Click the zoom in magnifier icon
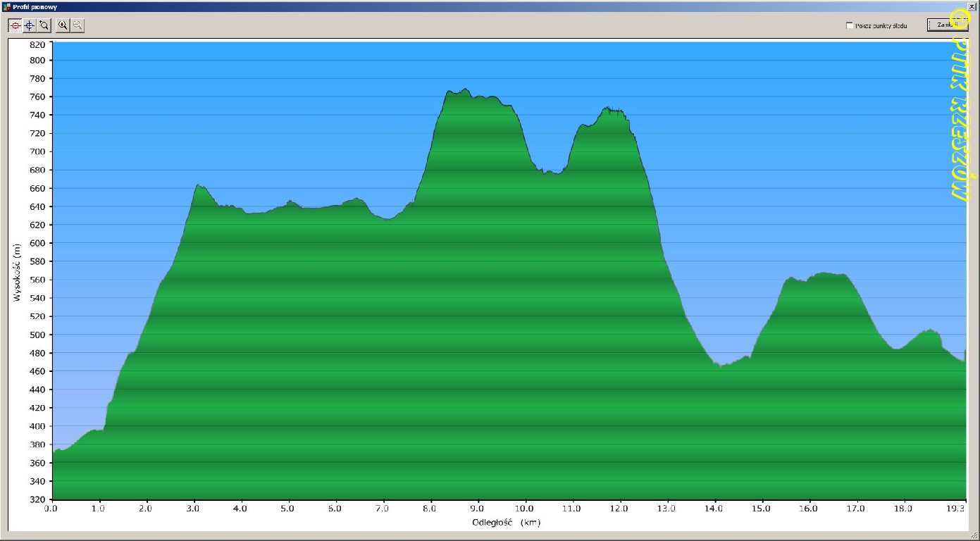Viewport: 980px width, 541px height. click(x=63, y=25)
